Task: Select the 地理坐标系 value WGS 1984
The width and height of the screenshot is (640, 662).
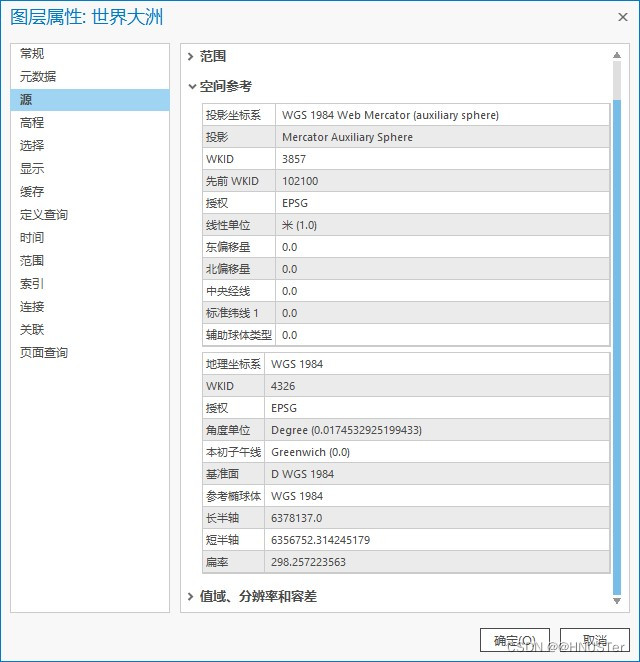Action: click(x=297, y=364)
